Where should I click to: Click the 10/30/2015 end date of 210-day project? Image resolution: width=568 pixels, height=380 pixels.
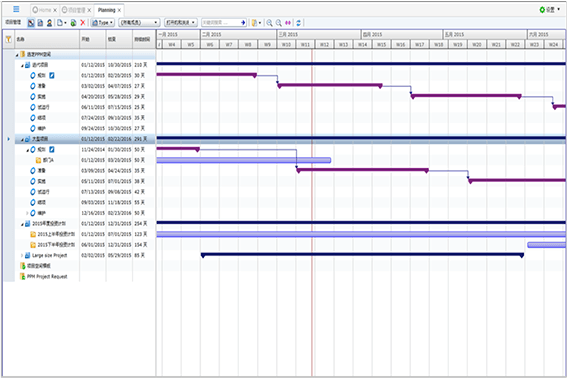(x=119, y=65)
